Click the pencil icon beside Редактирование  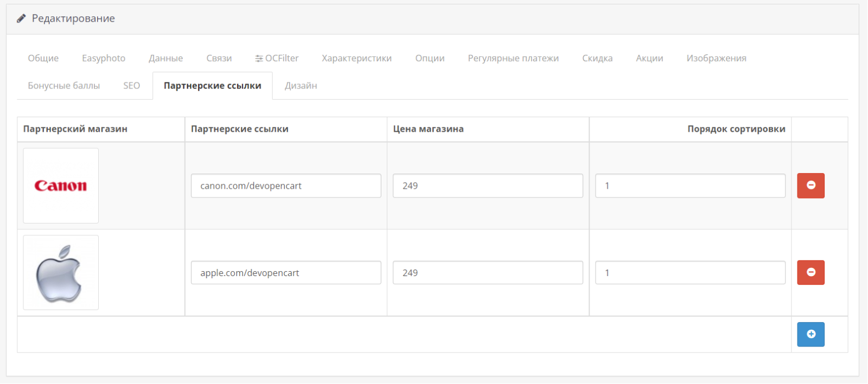pyautogui.click(x=21, y=18)
